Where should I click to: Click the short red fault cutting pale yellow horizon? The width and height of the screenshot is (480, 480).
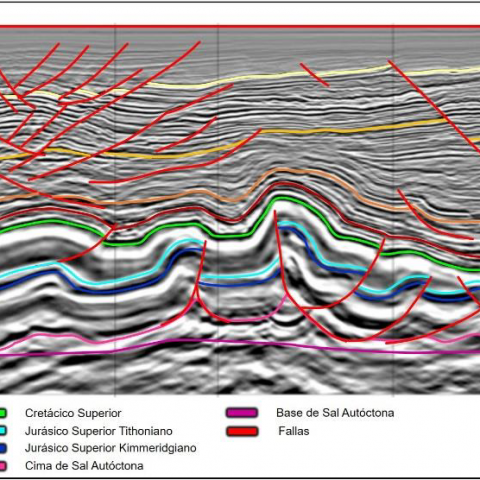pyautogui.click(x=314, y=75)
